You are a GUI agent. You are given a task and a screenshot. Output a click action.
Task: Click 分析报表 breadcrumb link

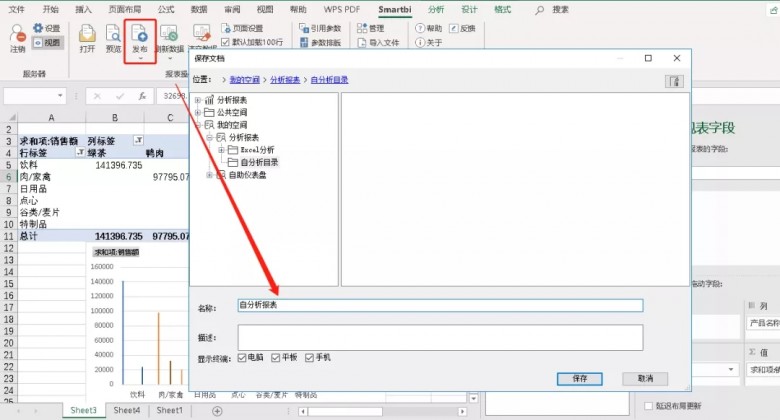click(x=285, y=80)
